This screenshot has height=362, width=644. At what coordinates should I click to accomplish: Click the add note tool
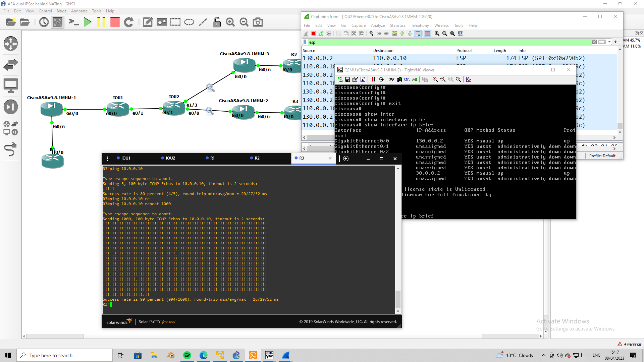pos(148,22)
